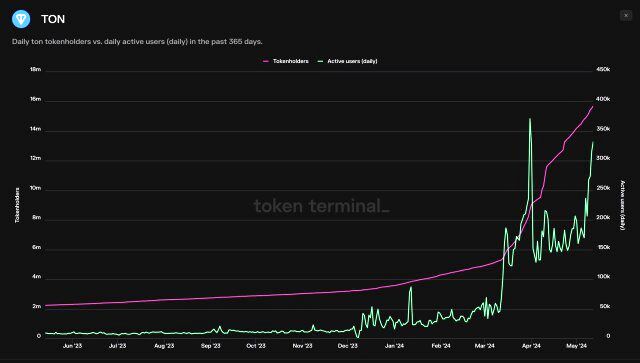
Task: Click the 12m left axis value
Action: (36, 158)
